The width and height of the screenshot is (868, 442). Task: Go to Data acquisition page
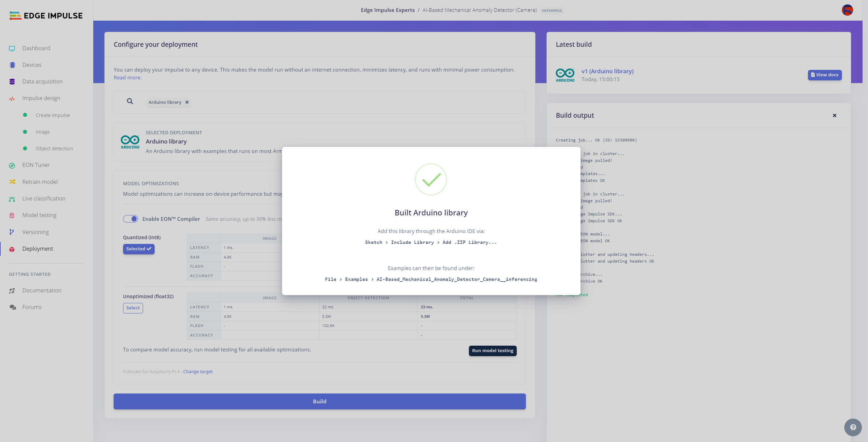(x=42, y=81)
